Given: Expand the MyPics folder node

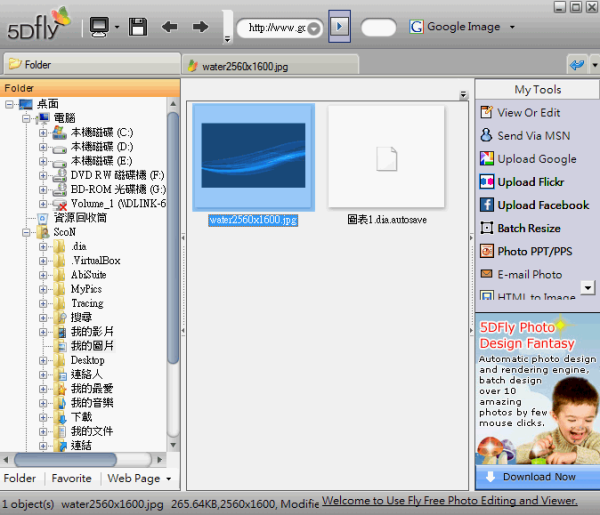Looking at the screenshot, I should click(43, 289).
